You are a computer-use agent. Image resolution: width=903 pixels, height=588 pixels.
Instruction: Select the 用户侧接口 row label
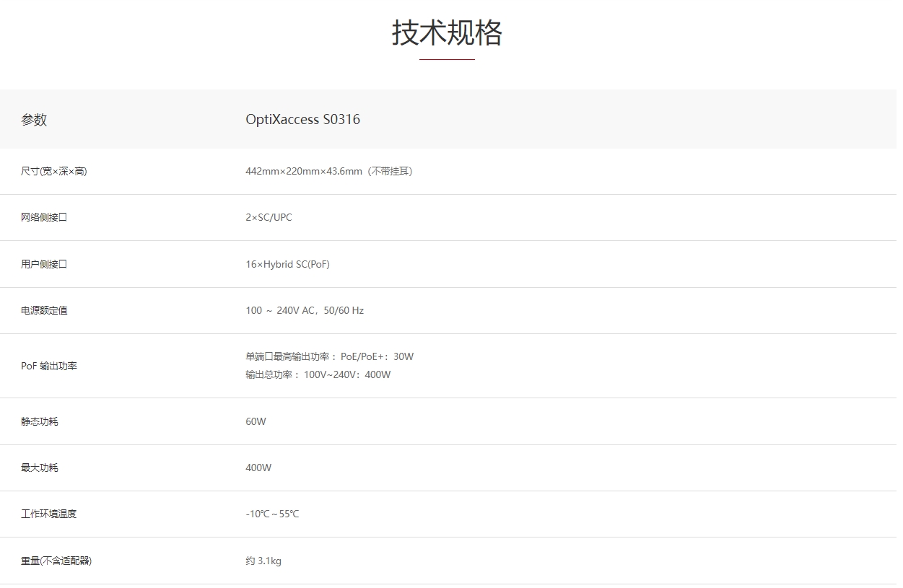[44, 264]
